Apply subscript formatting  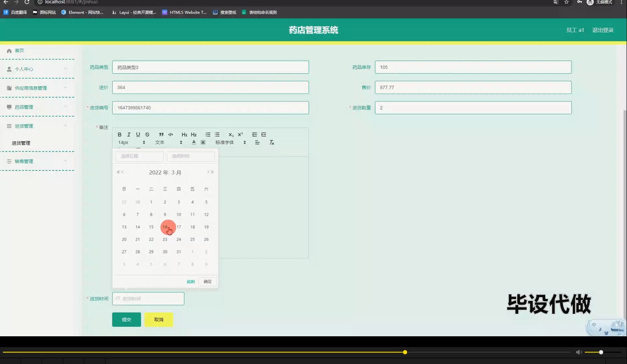pos(231,134)
